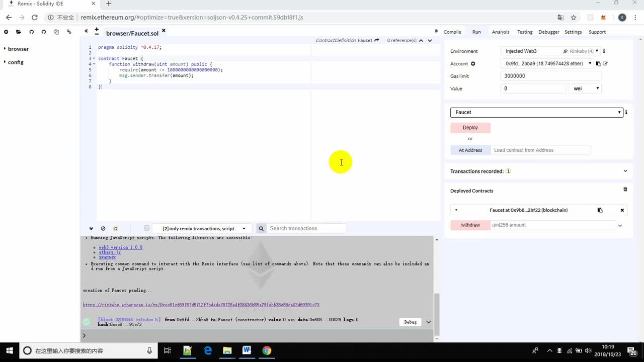Remove the deployed Faucet instance with X
Viewport: 644px width, 362px height.
coord(622,210)
